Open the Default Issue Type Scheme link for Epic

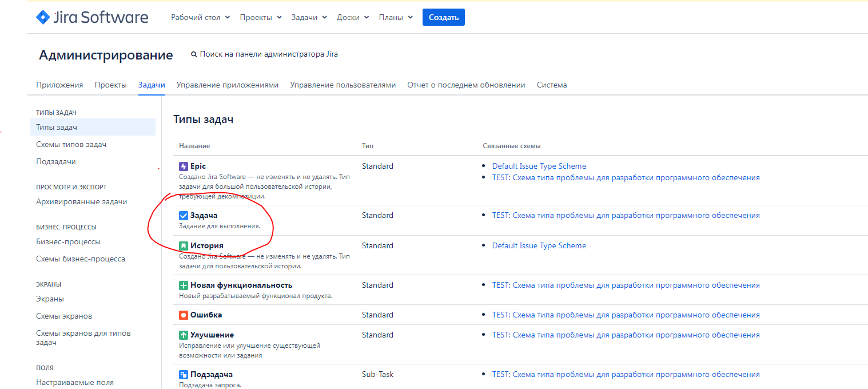539,166
